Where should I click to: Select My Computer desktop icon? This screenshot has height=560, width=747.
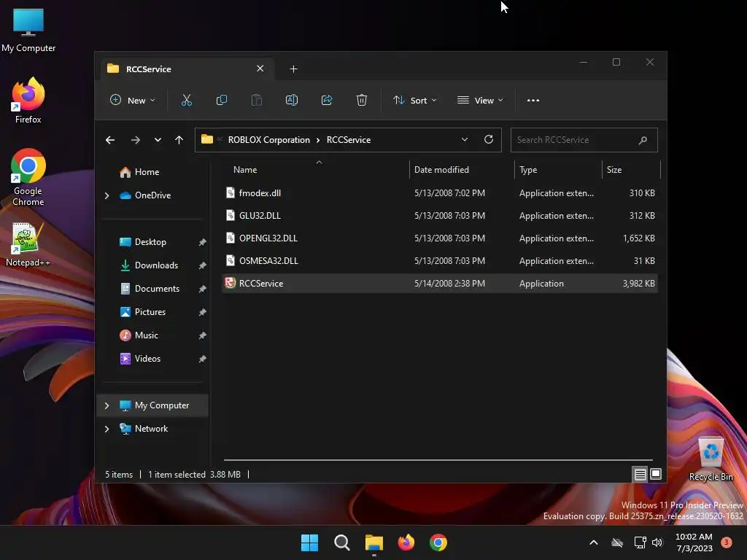point(28,31)
